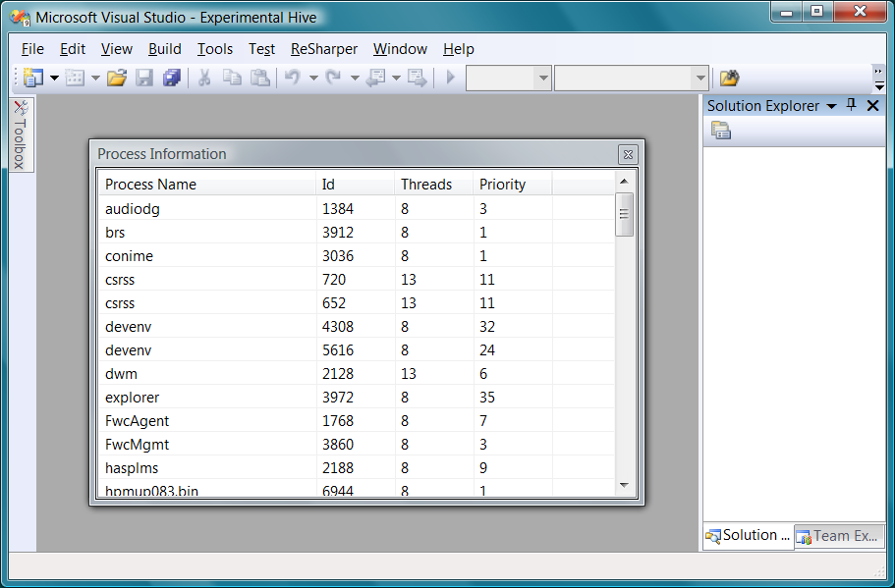Select the hasplms process row
Viewport: 895px width, 588px height.
point(357,468)
